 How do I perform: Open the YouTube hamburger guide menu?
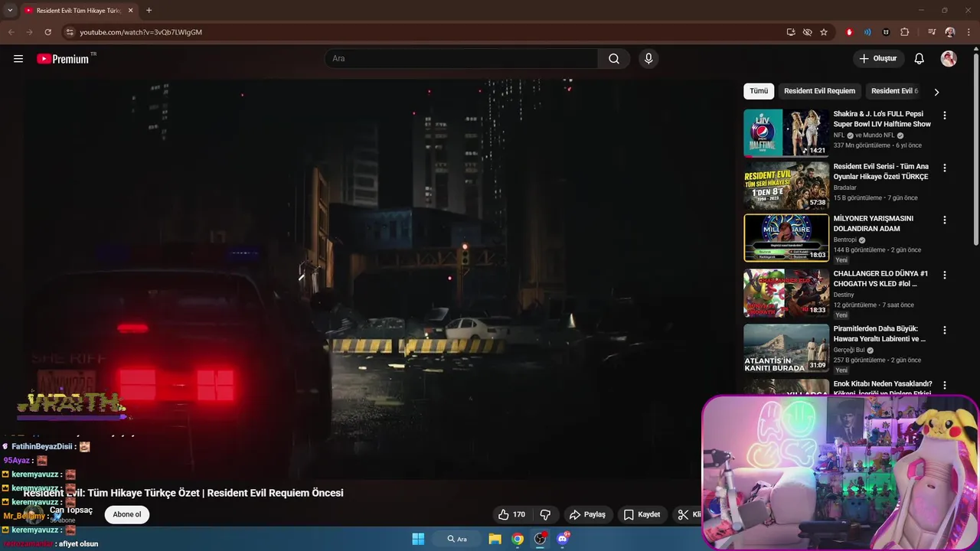[18, 59]
